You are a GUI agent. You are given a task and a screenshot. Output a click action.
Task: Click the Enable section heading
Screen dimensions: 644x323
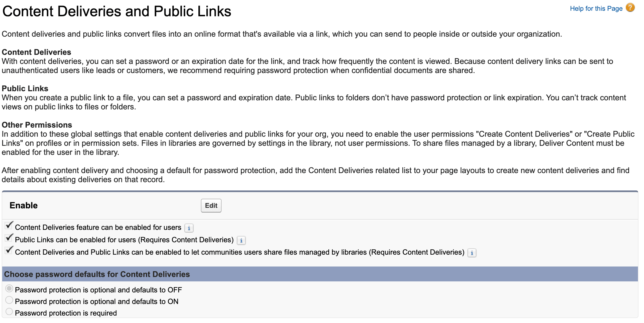point(23,205)
